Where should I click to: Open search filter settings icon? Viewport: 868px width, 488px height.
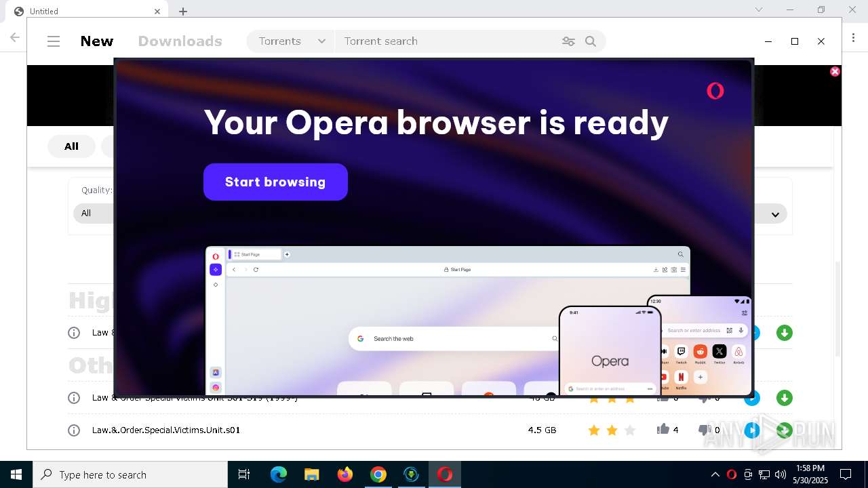click(568, 41)
